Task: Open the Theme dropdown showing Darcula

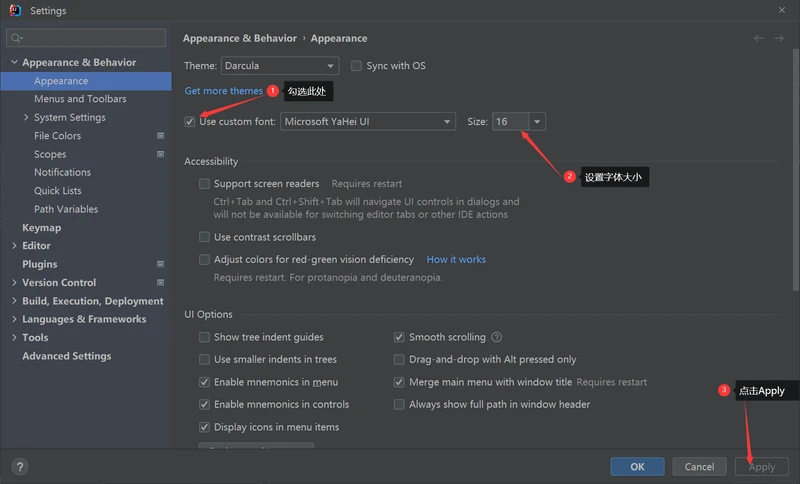Action: pos(278,66)
